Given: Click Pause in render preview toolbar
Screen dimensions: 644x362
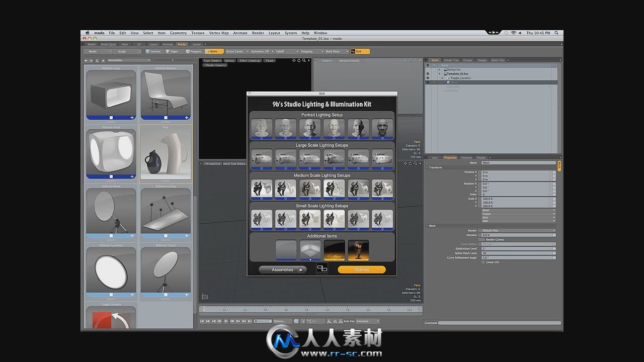Looking at the screenshot, I should click(x=270, y=61).
